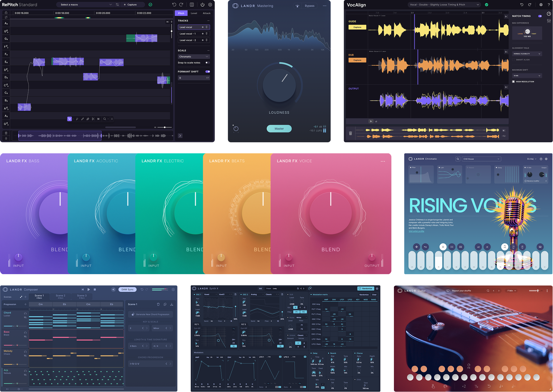The height and width of the screenshot is (392, 553).
Task: Open the zoom magnifier tool in RePitch
Action: (x=105, y=119)
